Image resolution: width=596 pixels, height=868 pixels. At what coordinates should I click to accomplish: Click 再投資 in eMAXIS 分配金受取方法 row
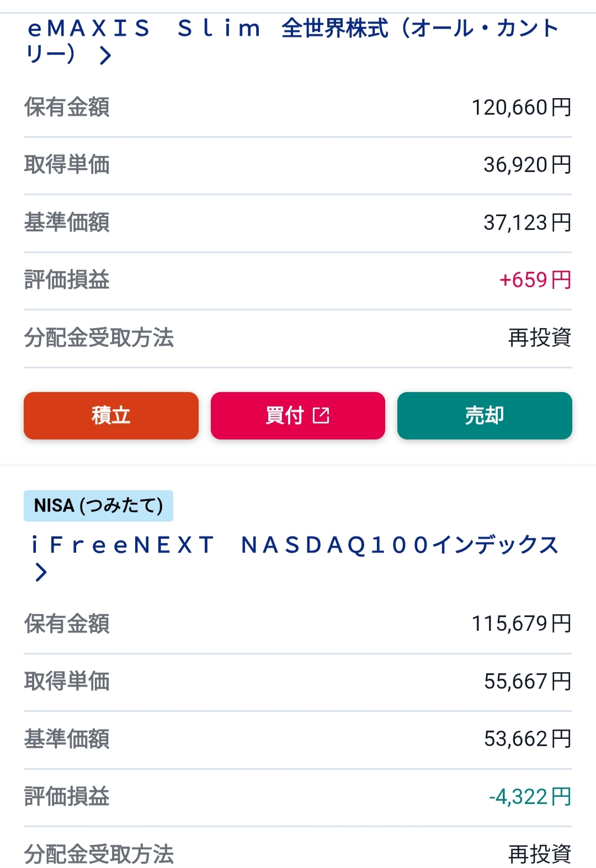(x=540, y=337)
